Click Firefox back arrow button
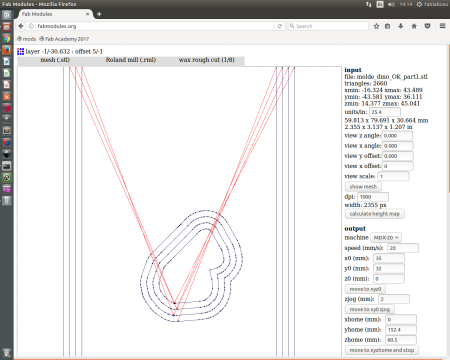 [x=21, y=26]
